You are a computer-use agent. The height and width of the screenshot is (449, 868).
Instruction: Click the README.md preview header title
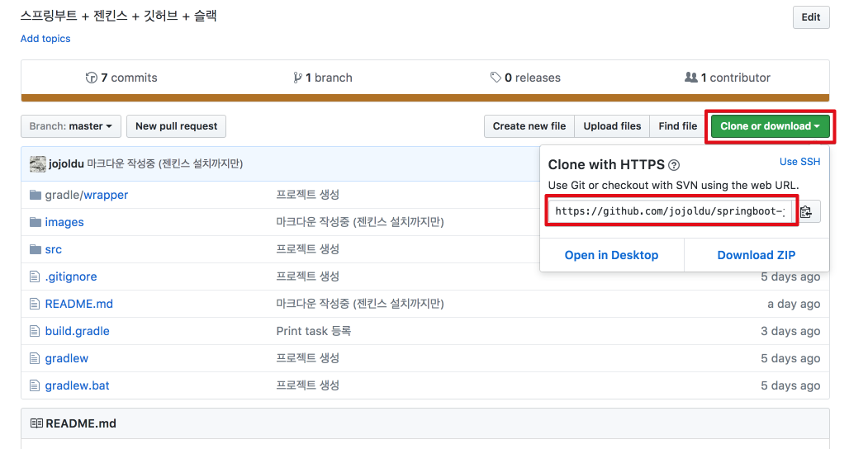(81, 423)
